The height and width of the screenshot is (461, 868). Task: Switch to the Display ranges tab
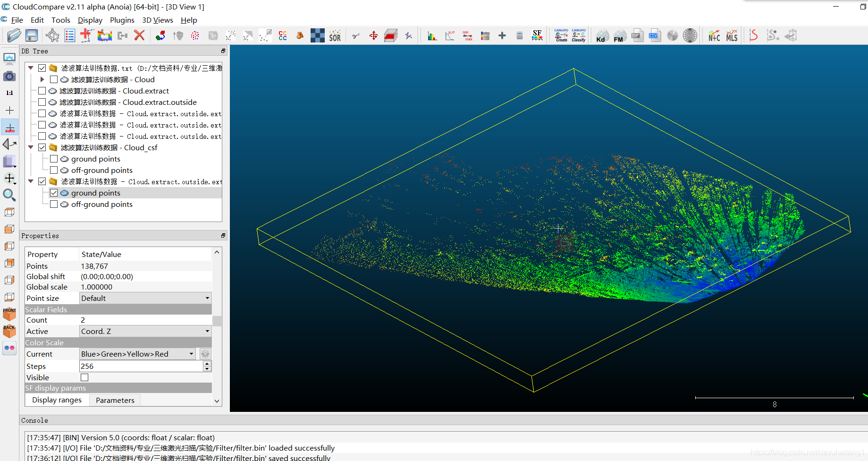coord(57,400)
